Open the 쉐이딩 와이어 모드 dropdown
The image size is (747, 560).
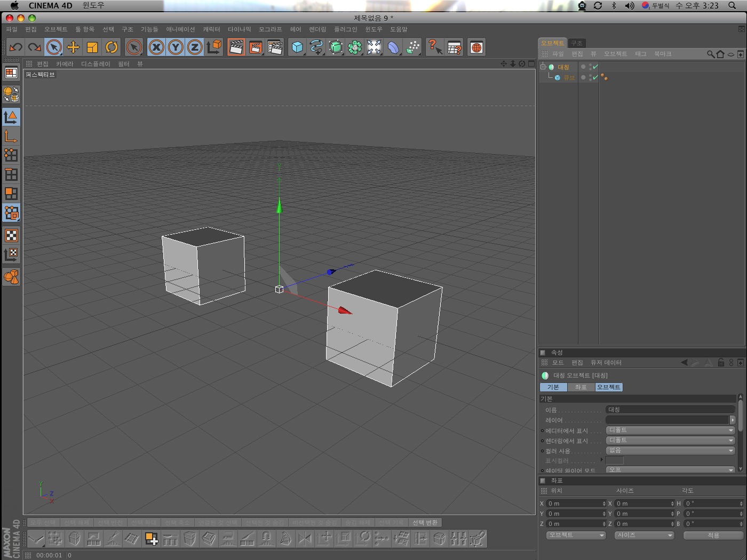point(671,470)
